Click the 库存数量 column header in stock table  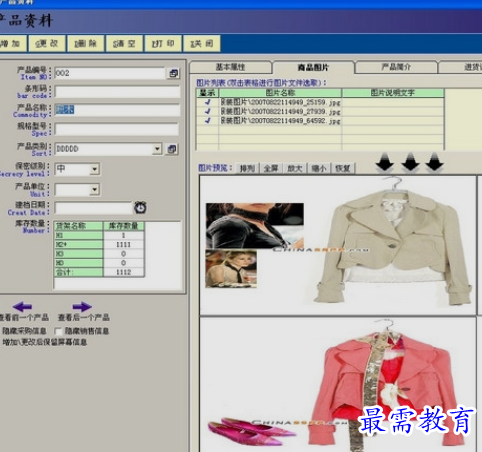coord(124,226)
